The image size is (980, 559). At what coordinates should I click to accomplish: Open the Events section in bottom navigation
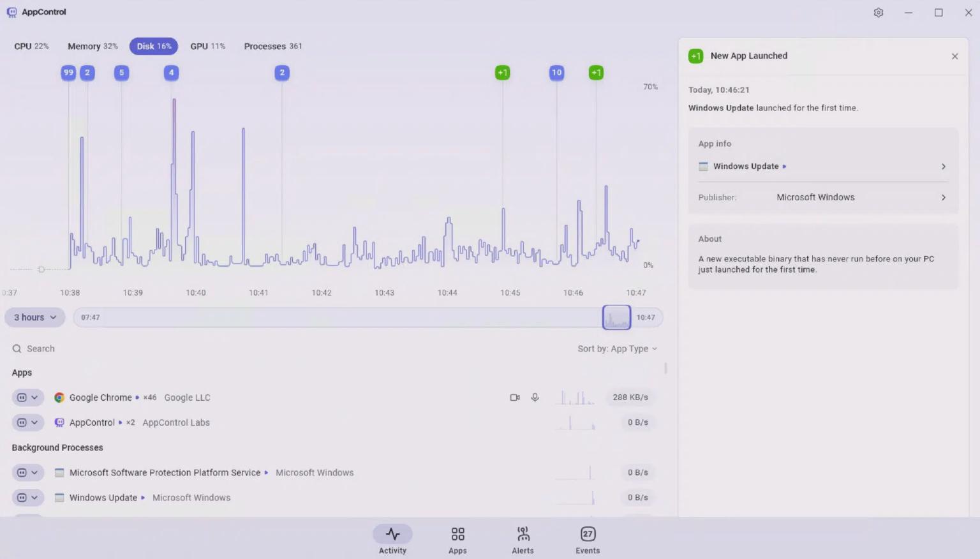pyautogui.click(x=588, y=540)
